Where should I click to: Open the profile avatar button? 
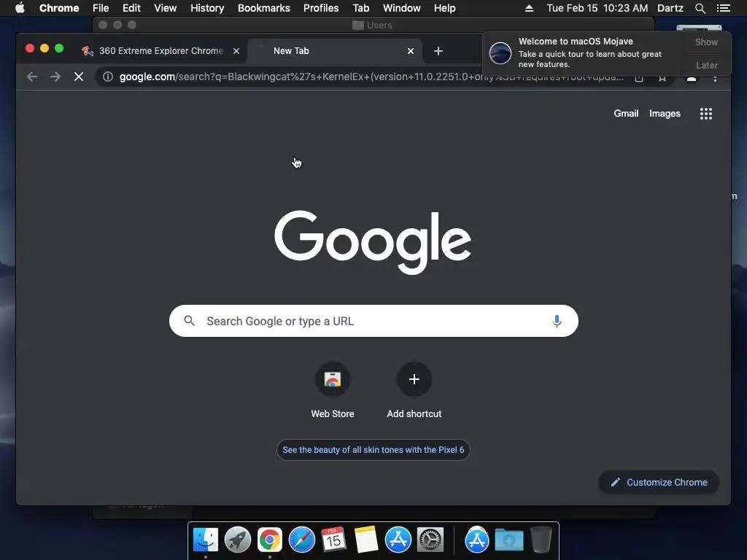click(692, 79)
